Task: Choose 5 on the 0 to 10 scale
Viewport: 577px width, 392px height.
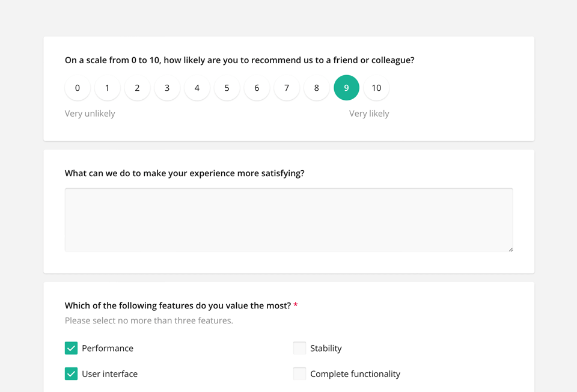Action: click(x=227, y=88)
